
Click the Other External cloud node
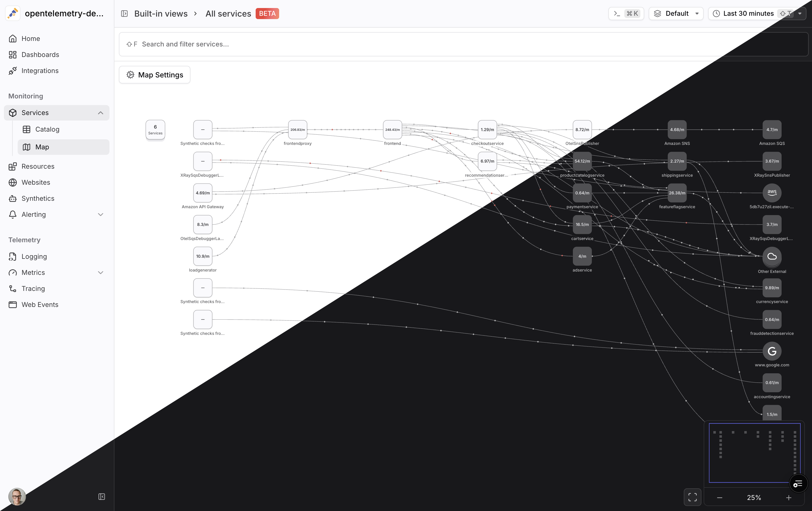coord(772,256)
